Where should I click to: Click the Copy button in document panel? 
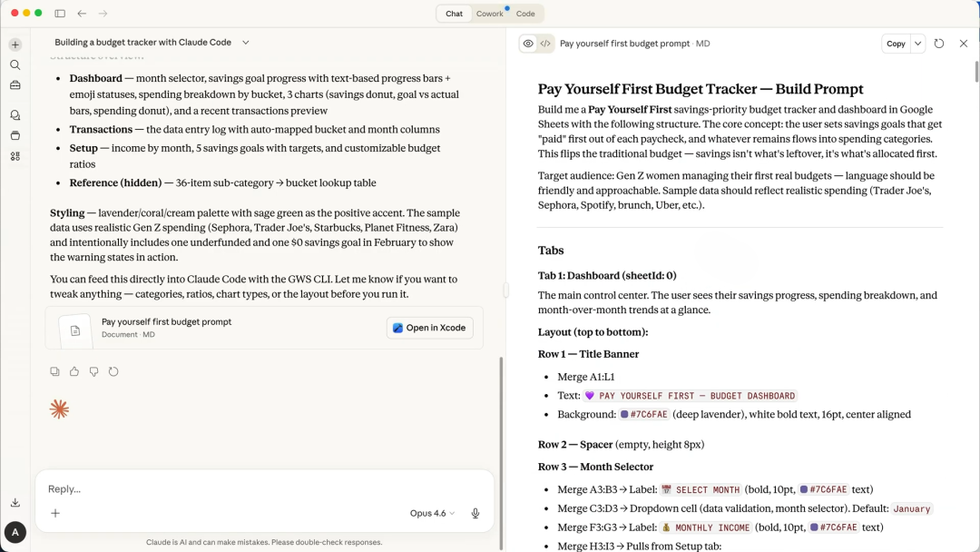pos(896,44)
